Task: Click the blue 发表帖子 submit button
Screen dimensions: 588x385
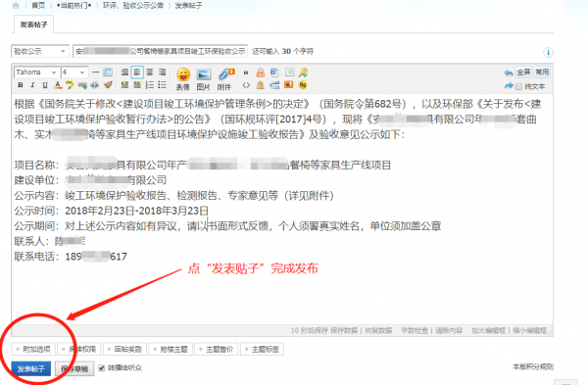Action: [x=30, y=368]
